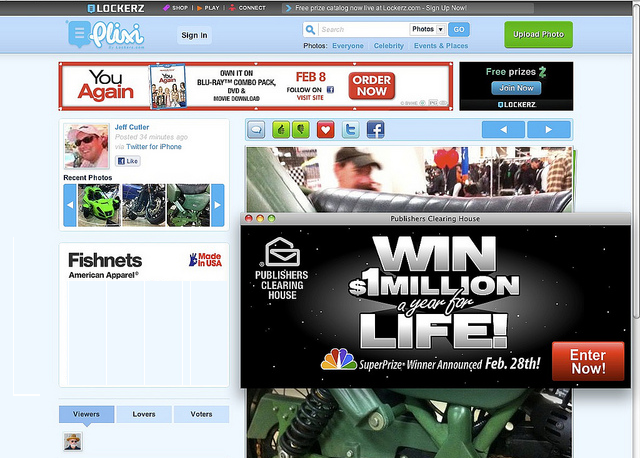Click the comment speech bubble icon
Screen dimensions: 640x458
point(256,129)
